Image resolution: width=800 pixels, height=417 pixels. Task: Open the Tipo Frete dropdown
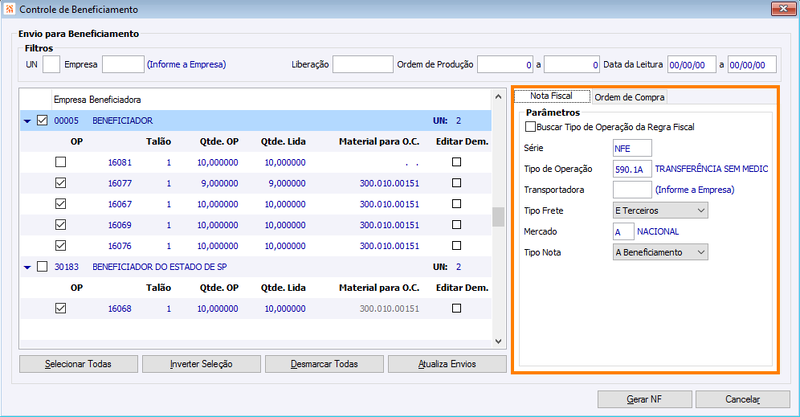tap(660, 210)
